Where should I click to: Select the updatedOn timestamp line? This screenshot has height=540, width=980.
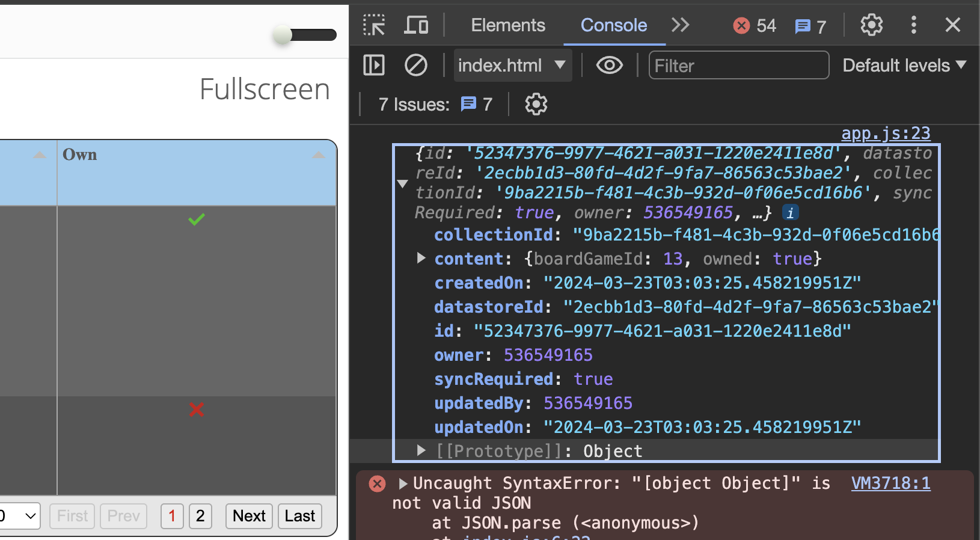click(648, 427)
